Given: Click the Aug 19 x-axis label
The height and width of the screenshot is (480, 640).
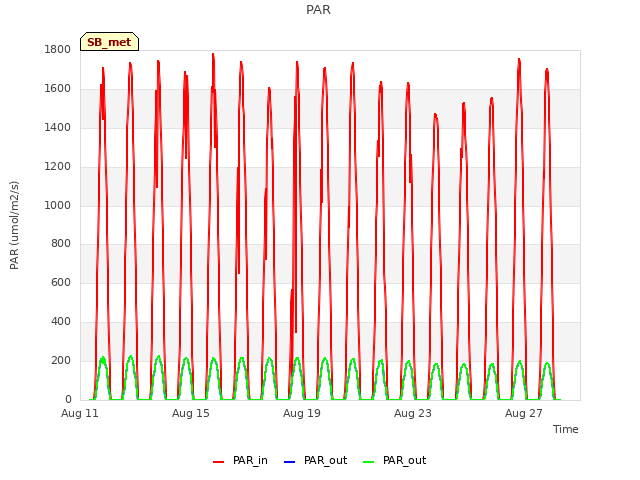Looking at the screenshot, I should point(302,413).
